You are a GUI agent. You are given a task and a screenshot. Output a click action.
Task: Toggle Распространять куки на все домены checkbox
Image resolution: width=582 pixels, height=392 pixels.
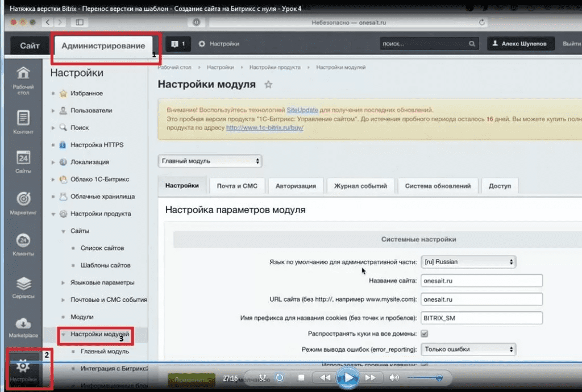(424, 333)
